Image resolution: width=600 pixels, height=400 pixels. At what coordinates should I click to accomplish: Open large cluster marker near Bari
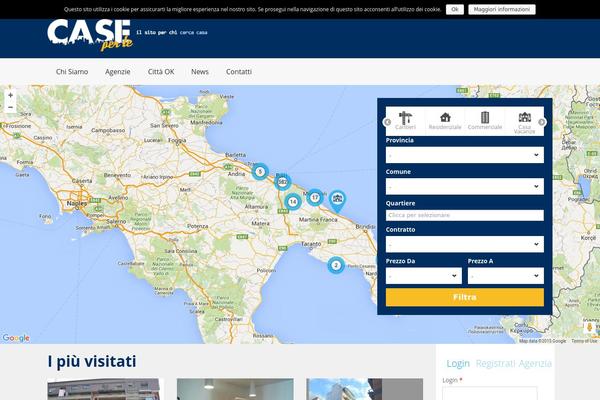tap(283, 182)
